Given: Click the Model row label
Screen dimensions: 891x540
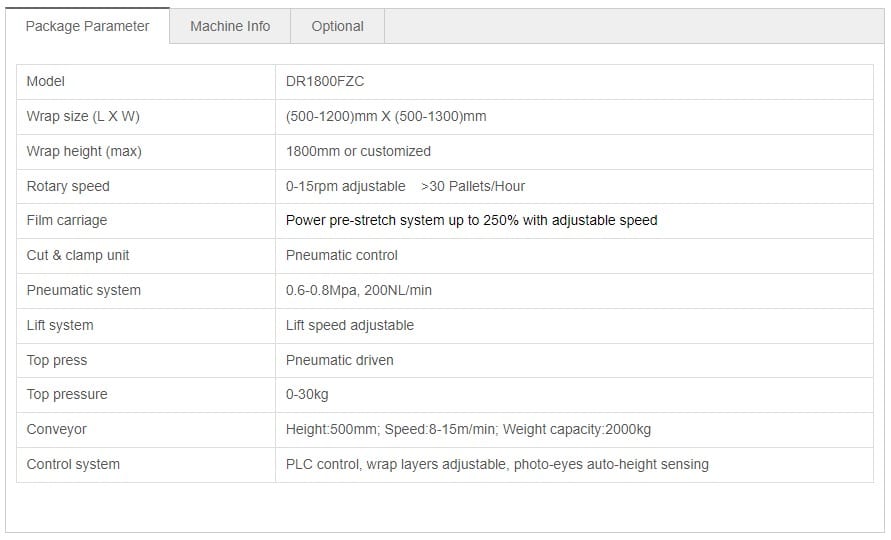Looking at the screenshot, I should pyautogui.click(x=45, y=81).
